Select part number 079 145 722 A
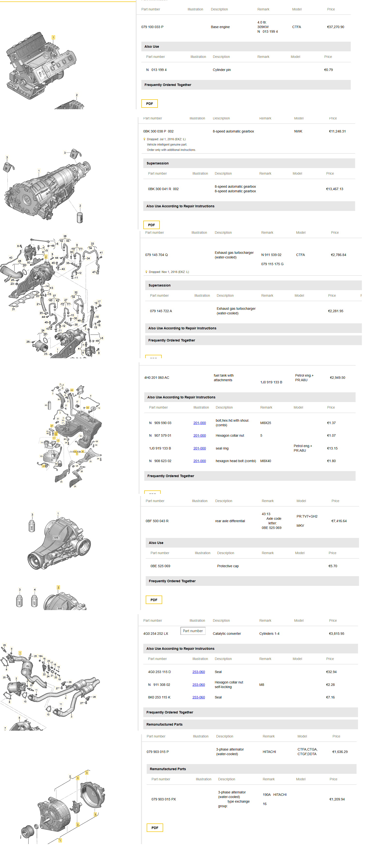This screenshot has height=868, width=366. (161, 311)
